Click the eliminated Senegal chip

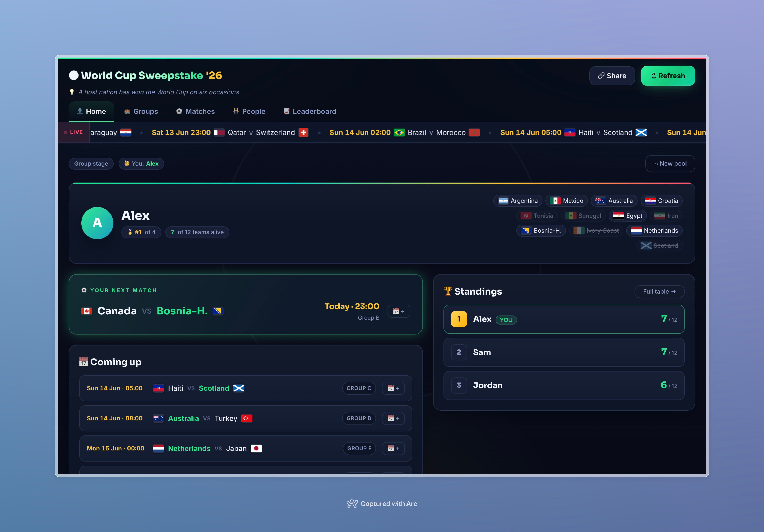583,216
